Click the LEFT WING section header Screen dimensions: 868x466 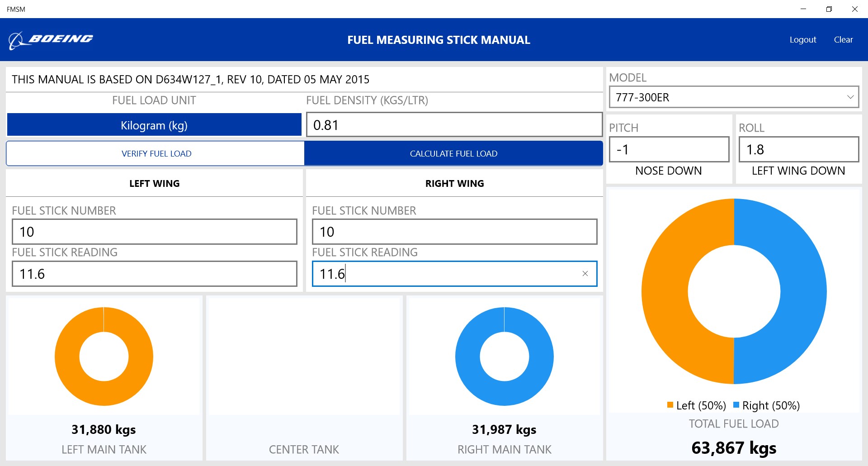pos(155,183)
